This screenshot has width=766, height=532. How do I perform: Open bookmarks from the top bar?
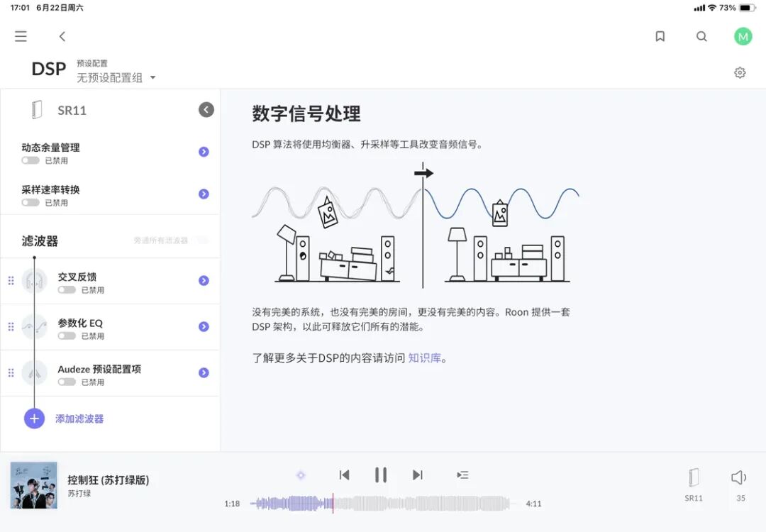[660, 36]
